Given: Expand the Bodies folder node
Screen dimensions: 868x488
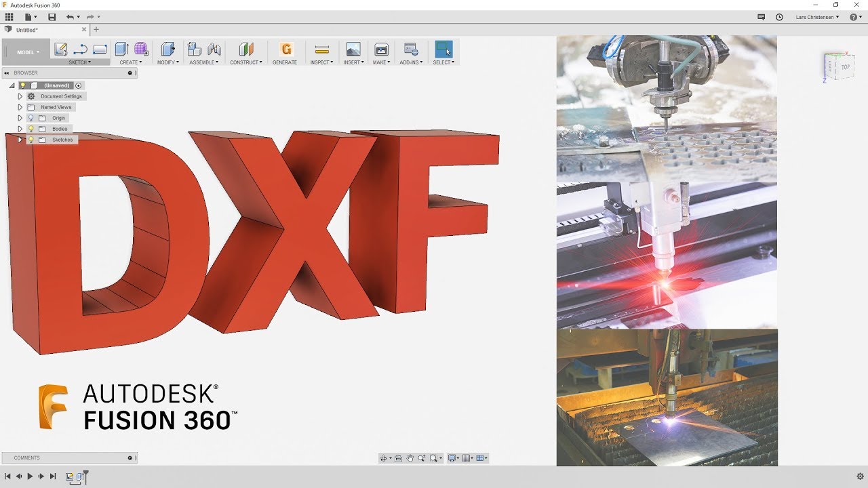Looking at the screenshot, I should [20, 129].
